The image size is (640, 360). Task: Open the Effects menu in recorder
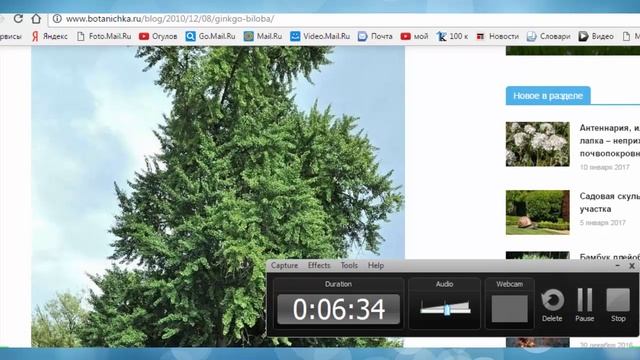[319, 265]
